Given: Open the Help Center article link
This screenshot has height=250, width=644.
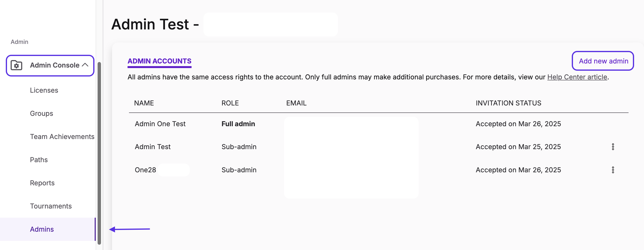Looking at the screenshot, I should (x=577, y=77).
